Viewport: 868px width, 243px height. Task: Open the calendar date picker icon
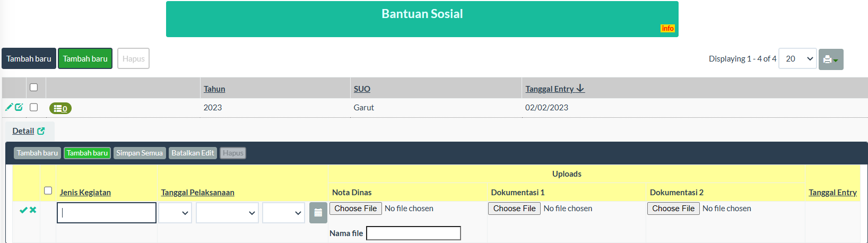318,213
